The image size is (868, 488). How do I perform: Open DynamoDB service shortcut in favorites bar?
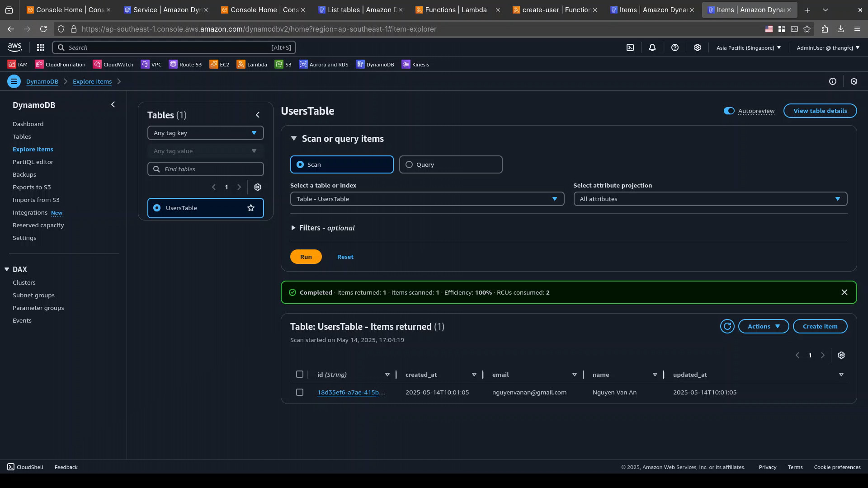tap(375, 64)
